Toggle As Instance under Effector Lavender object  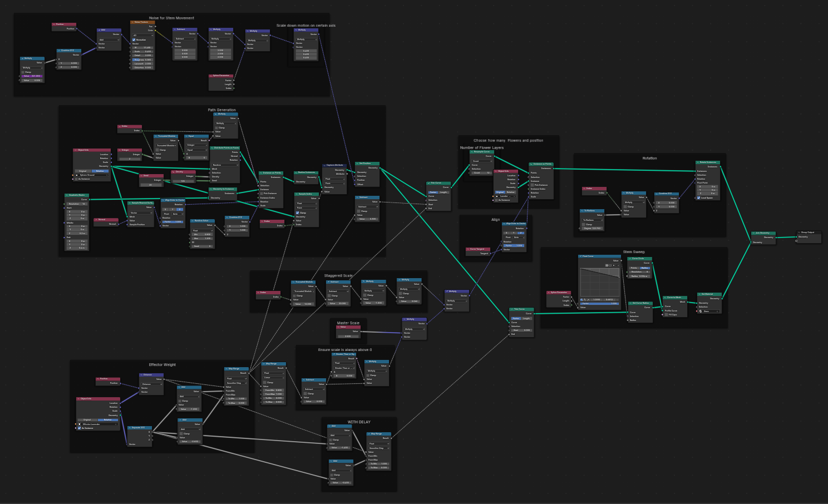point(79,428)
